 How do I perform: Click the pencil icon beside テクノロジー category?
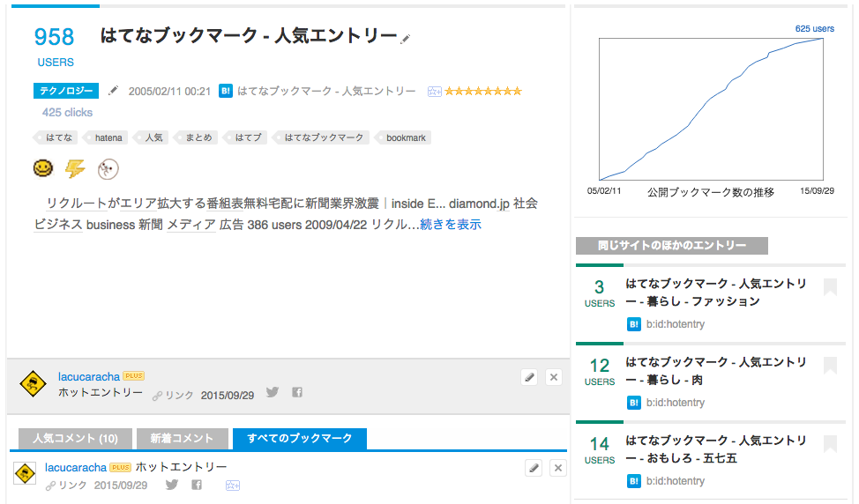pos(114,90)
